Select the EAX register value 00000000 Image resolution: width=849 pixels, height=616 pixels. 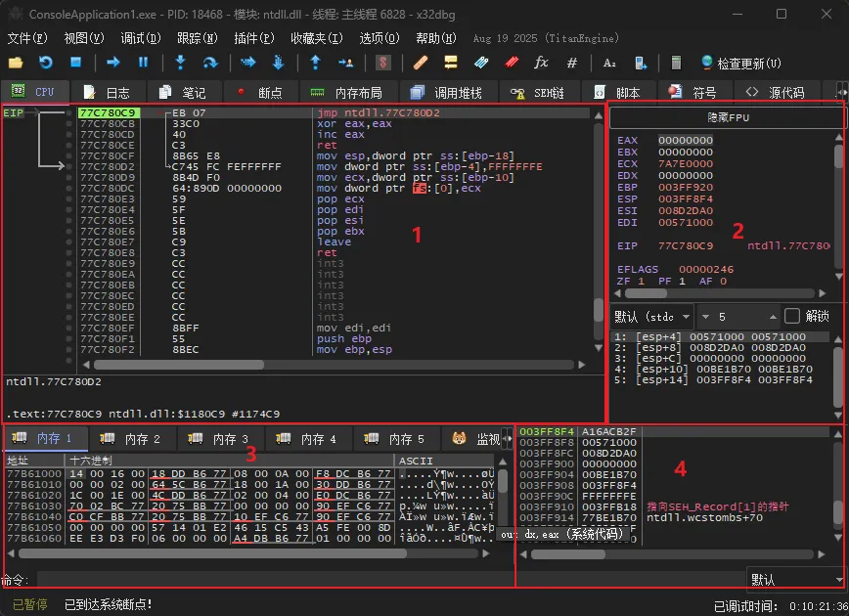pos(686,140)
